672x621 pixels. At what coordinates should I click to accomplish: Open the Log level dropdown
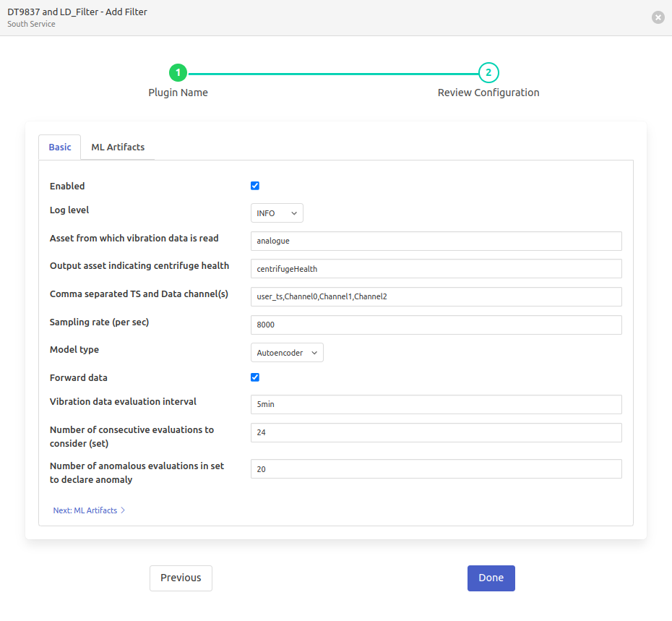[277, 213]
